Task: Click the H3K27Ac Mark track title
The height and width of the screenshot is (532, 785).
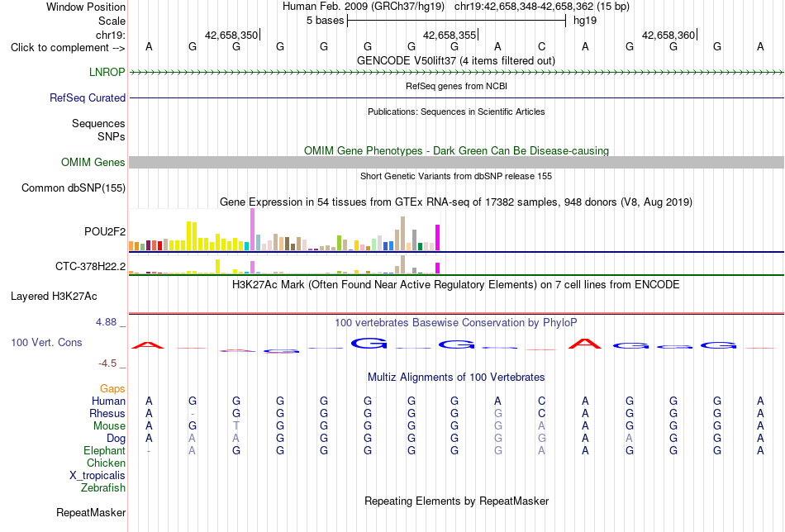Action: click(x=456, y=285)
